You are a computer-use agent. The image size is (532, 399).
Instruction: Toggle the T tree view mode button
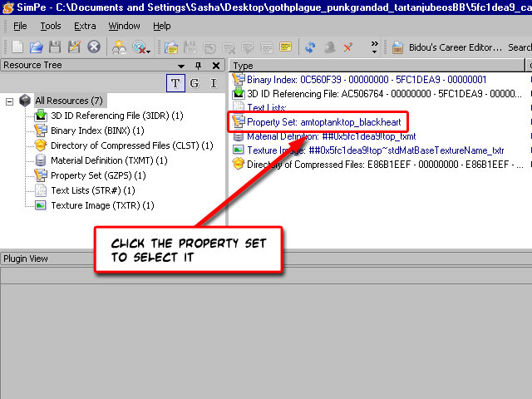pyautogui.click(x=175, y=82)
